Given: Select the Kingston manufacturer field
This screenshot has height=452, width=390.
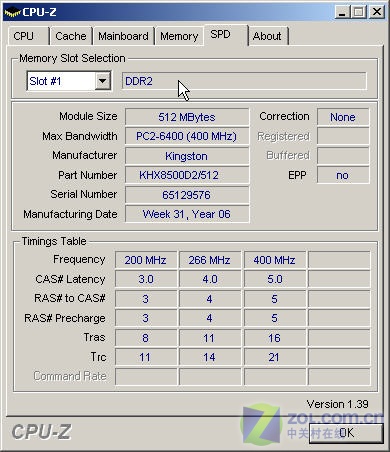Looking at the screenshot, I should tap(187, 156).
